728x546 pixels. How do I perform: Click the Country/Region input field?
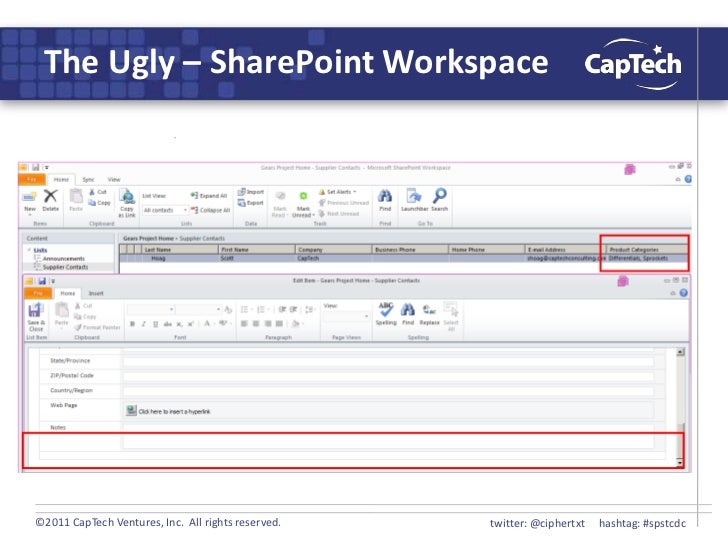coord(388,390)
